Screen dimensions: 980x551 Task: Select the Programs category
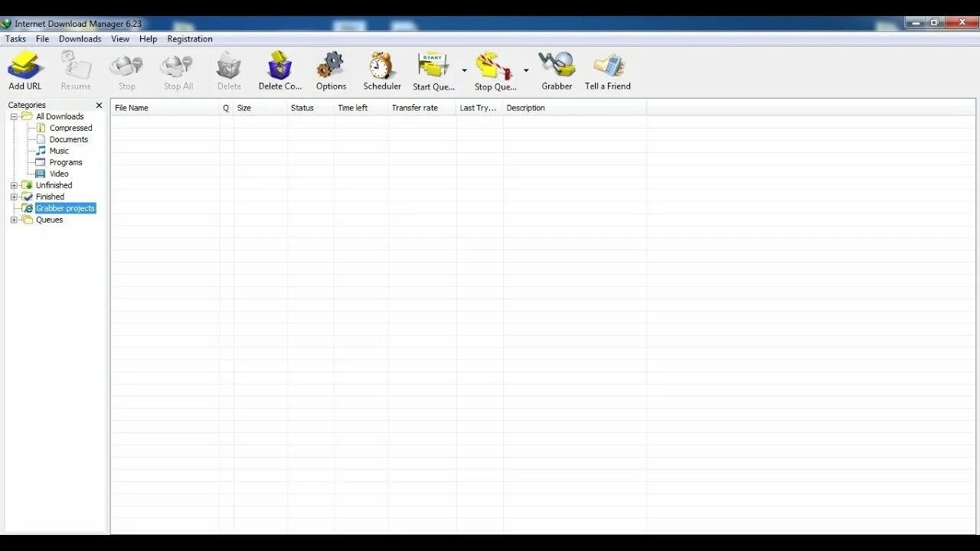coord(66,162)
